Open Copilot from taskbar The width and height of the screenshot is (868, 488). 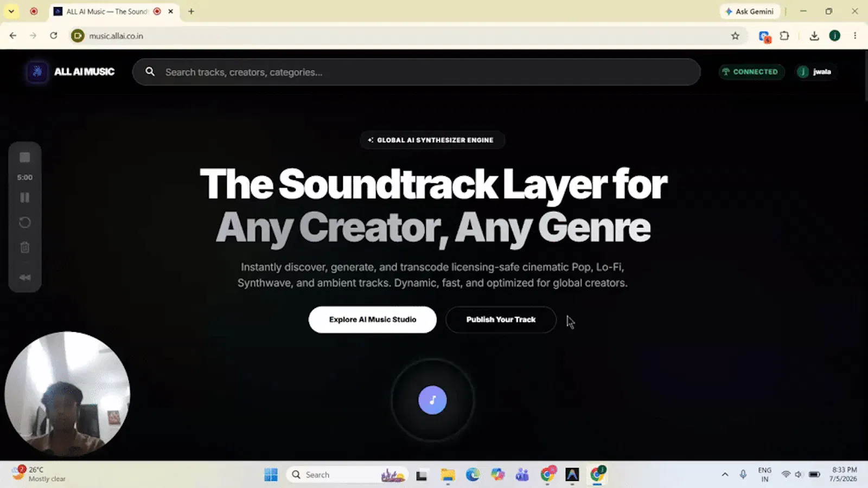click(x=497, y=475)
